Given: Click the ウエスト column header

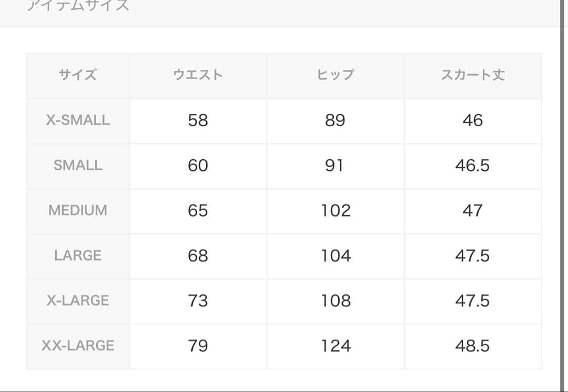Looking at the screenshot, I should click(198, 75).
